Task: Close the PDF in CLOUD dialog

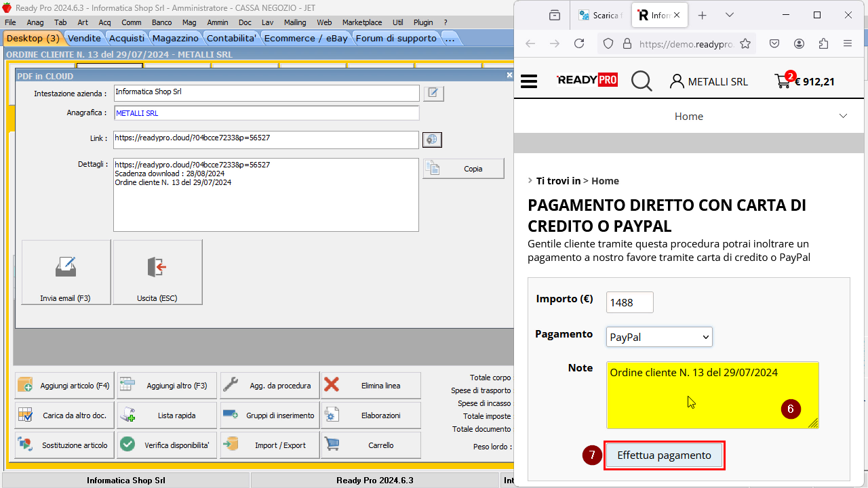Action: point(509,75)
